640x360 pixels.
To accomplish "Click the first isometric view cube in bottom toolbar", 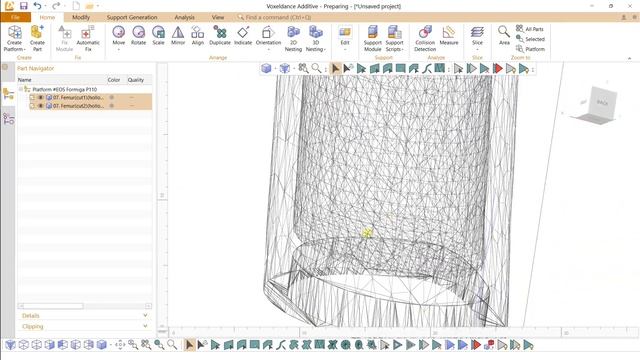I will tap(10, 345).
